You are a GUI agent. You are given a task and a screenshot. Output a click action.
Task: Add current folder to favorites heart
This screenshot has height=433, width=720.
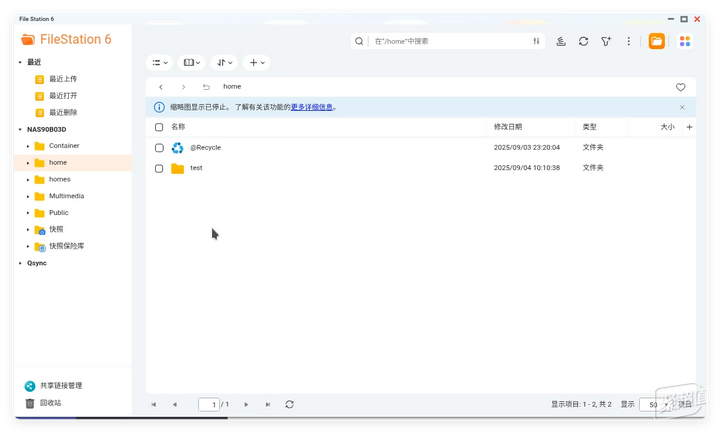click(681, 87)
